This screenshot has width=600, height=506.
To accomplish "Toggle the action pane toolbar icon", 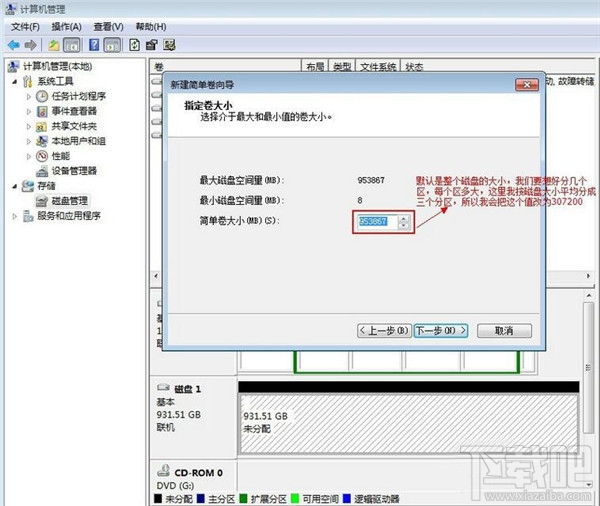I will [112, 45].
